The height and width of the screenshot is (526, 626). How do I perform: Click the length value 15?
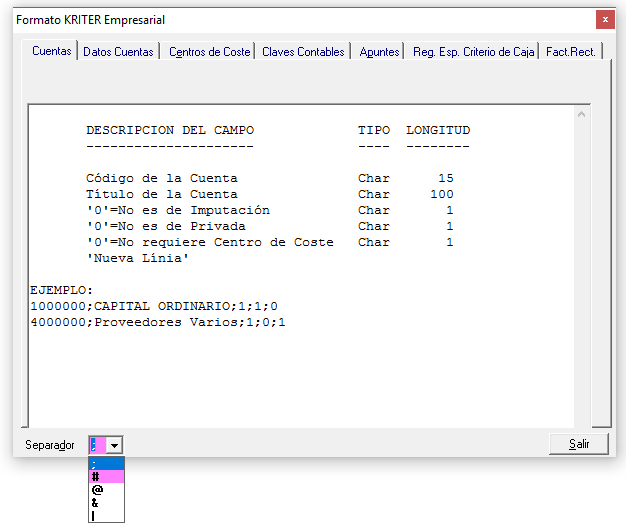pos(446,178)
